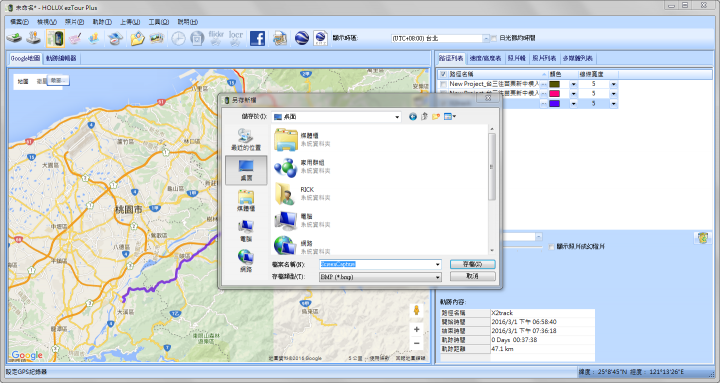Toggle the show photo thumbnails checkbox
Image resolution: width=720 pixels, height=383 pixels.
(551, 247)
